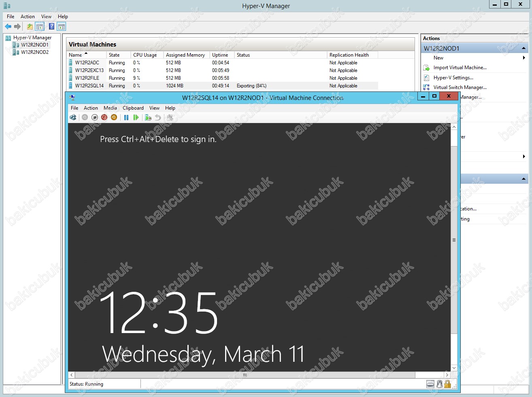Sort by Status column header
The image size is (532, 397).
pos(281,55)
